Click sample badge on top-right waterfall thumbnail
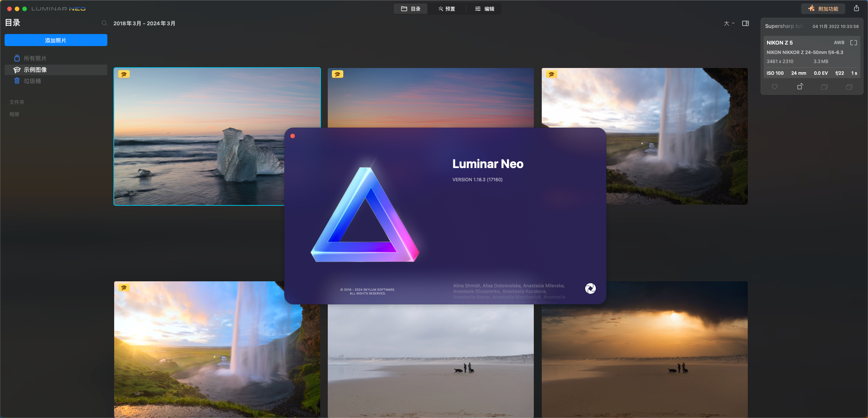Screen dimensions: 868x418 pyautogui.click(x=552, y=74)
